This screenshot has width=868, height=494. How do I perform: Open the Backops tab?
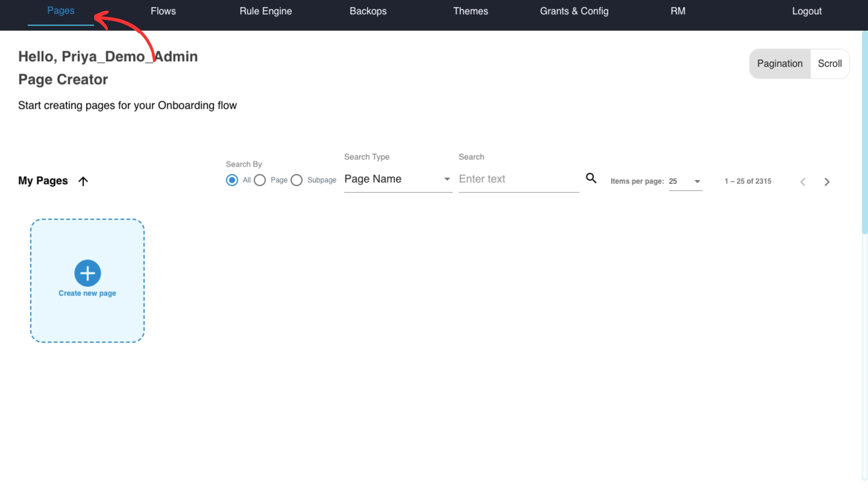point(368,11)
